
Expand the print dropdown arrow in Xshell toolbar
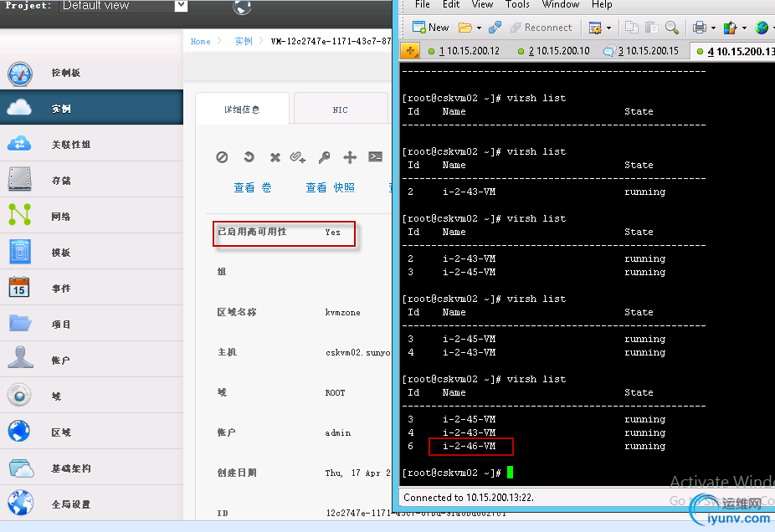tap(713, 28)
